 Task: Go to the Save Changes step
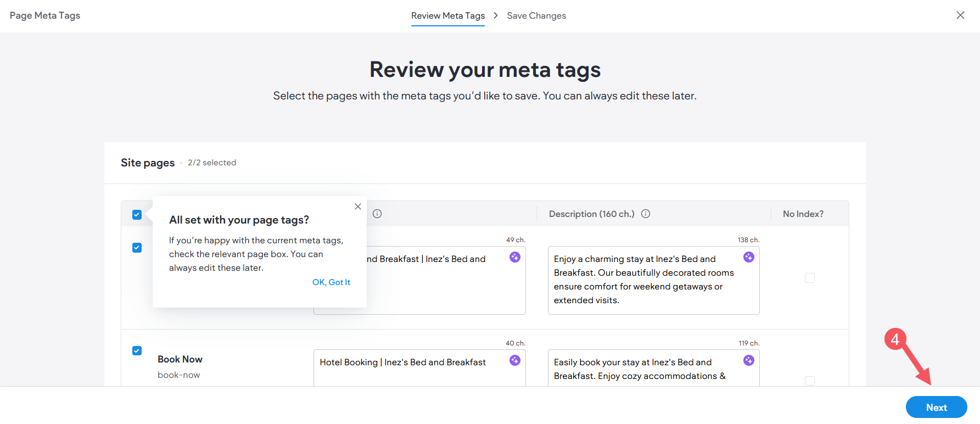coord(536,16)
